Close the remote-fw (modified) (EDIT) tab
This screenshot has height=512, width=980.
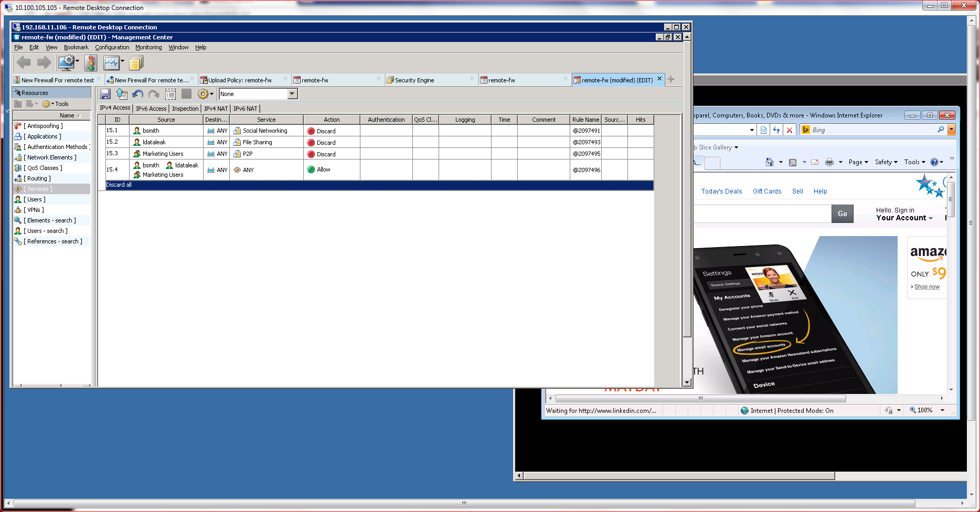point(659,79)
